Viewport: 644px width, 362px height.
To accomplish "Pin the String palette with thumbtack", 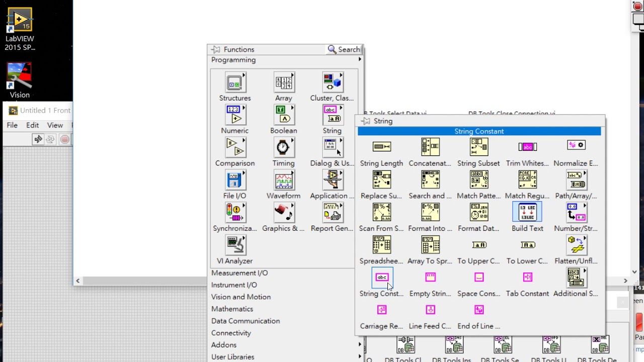I will click(366, 121).
